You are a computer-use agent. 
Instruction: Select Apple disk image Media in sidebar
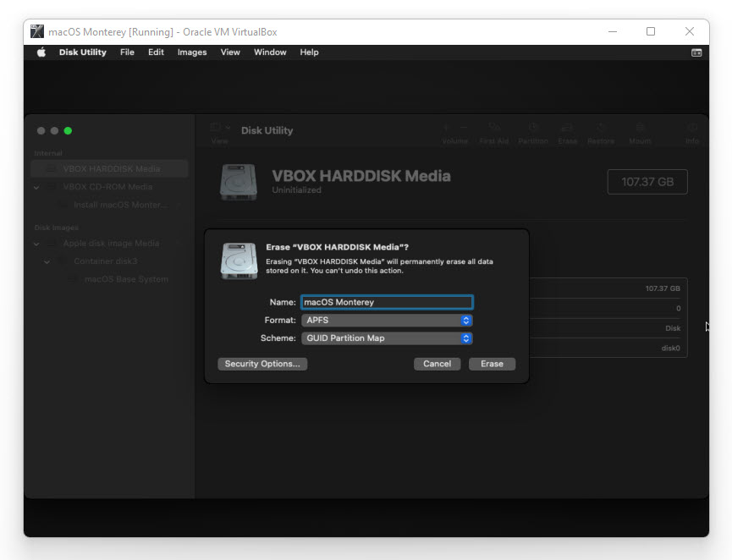coord(111,243)
